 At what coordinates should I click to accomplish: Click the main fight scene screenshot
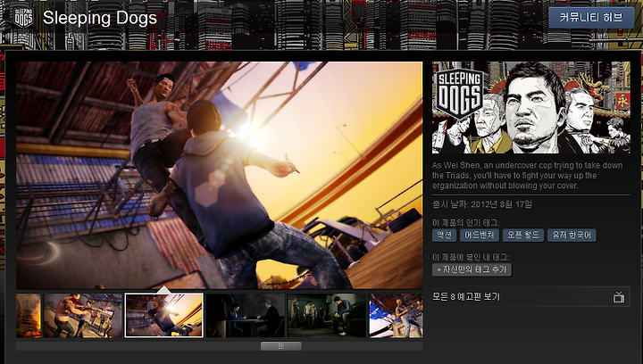(x=220, y=175)
